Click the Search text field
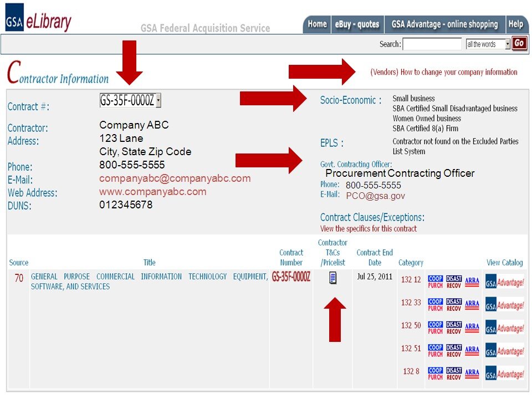532x399 pixels. [432, 44]
